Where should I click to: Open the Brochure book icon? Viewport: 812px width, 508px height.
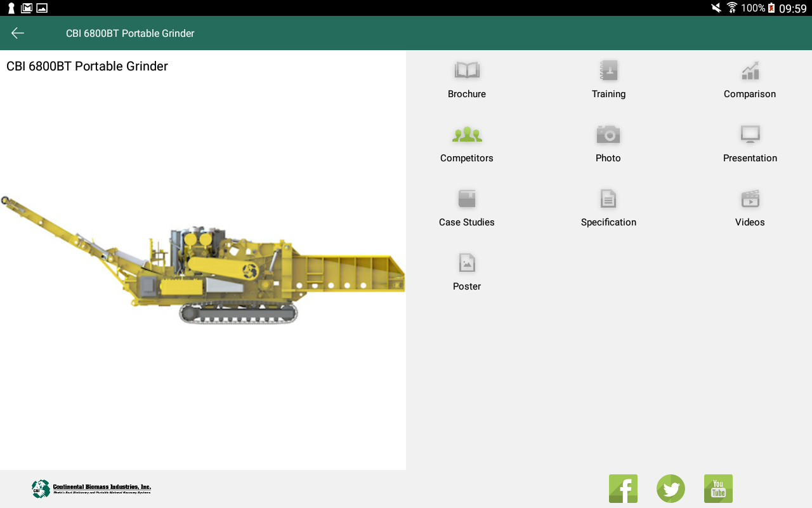tap(467, 70)
